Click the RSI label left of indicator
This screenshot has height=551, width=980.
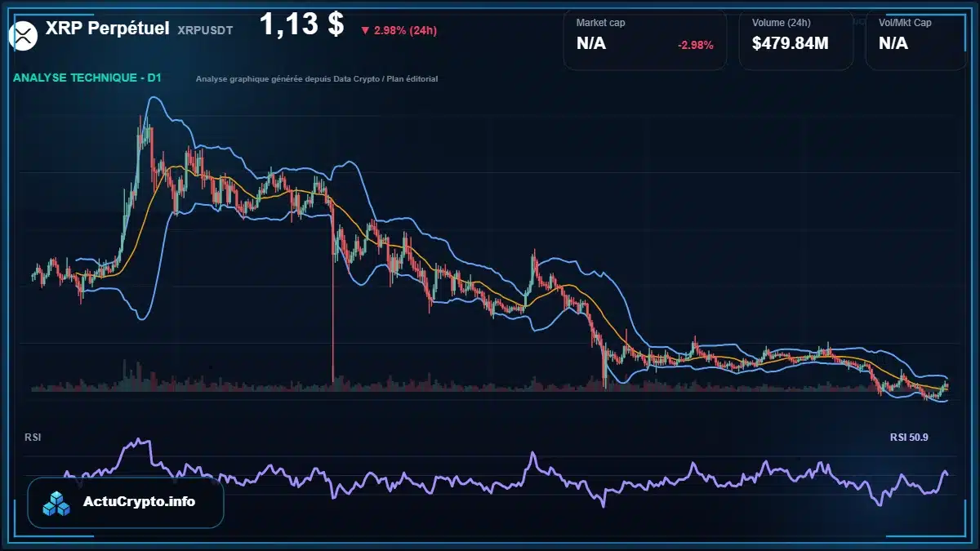[x=33, y=438]
